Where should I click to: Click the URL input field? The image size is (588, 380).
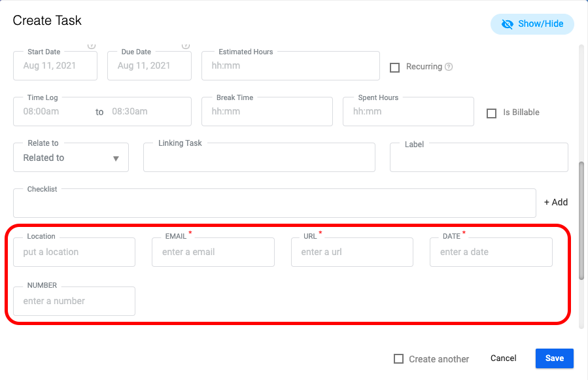[x=352, y=252]
